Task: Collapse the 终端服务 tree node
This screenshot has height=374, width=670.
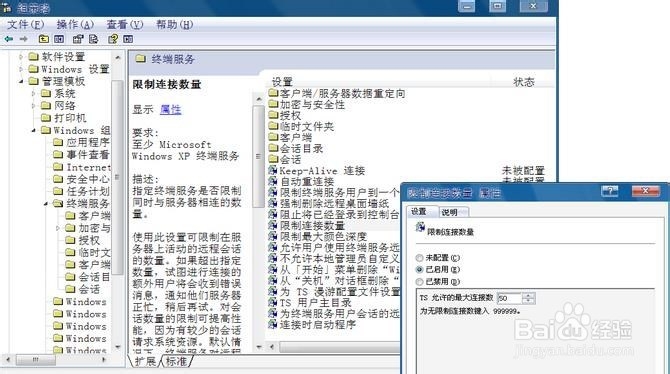Action: [46, 203]
